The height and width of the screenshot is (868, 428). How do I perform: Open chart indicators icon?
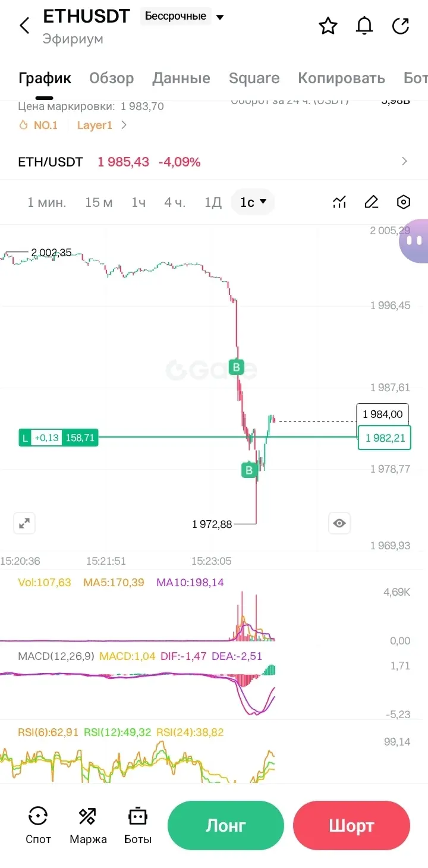(x=339, y=202)
